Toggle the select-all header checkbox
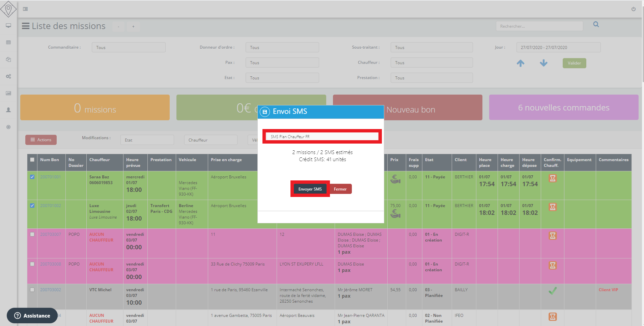 click(x=32, y=160)
